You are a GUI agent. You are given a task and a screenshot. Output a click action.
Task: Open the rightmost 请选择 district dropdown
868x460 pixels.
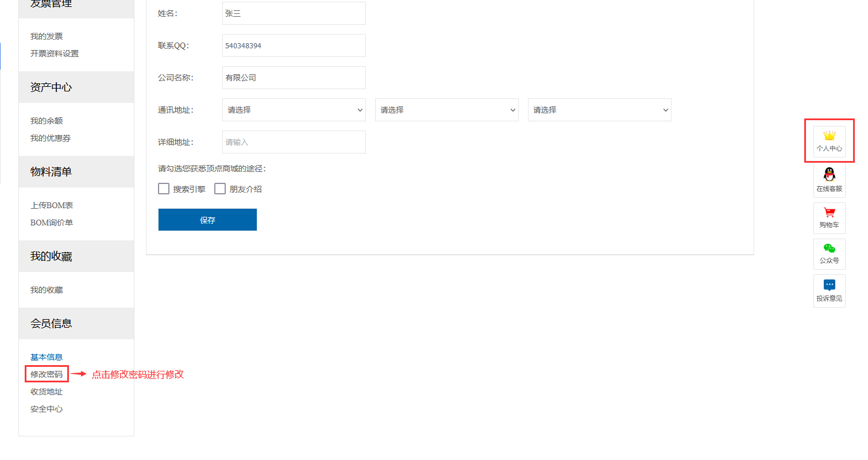[599, 109]
